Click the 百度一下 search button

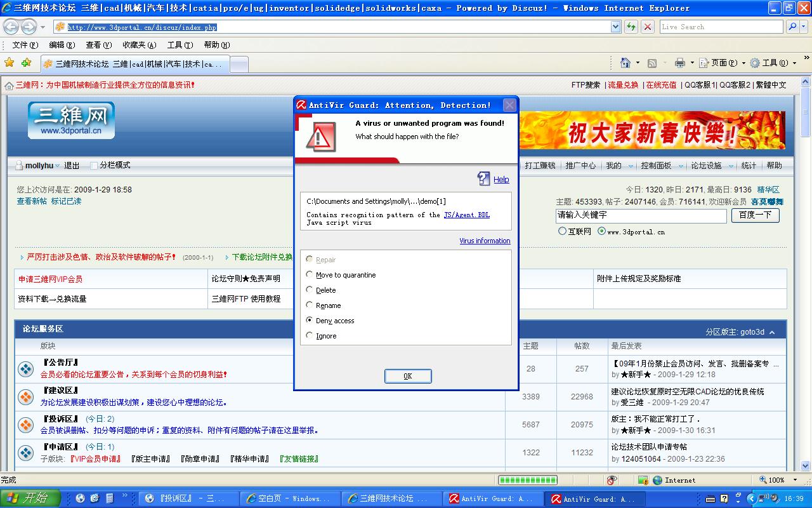[x=756, y=215]
